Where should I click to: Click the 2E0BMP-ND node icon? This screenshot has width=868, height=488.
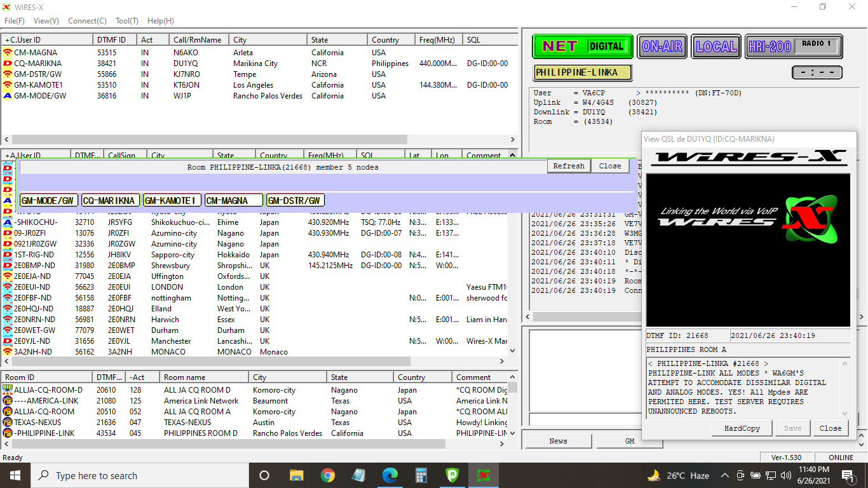click(8, 266)
